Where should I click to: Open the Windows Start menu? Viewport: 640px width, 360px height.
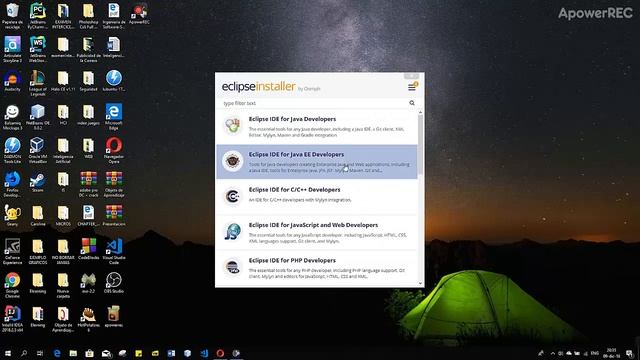pos(7,353)
